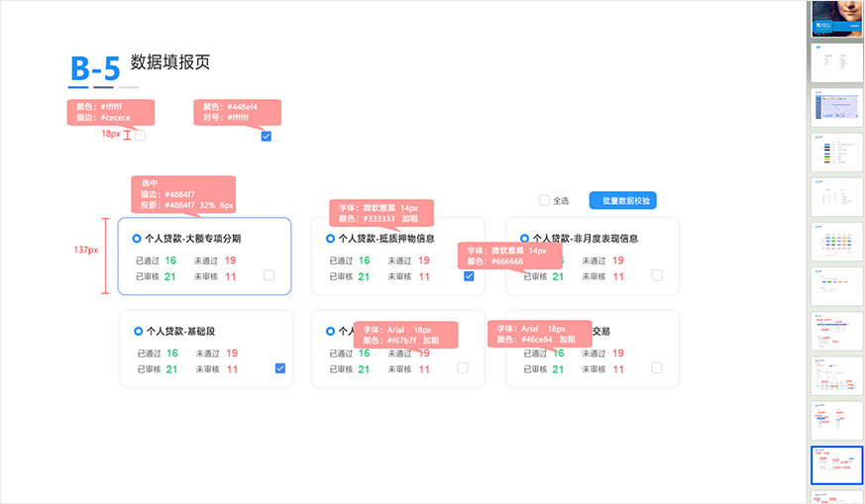The width and height of the screenshot is (865, 504).
Task: Select the 个人贷款-基础段 card title
Action: pos(181,332)
